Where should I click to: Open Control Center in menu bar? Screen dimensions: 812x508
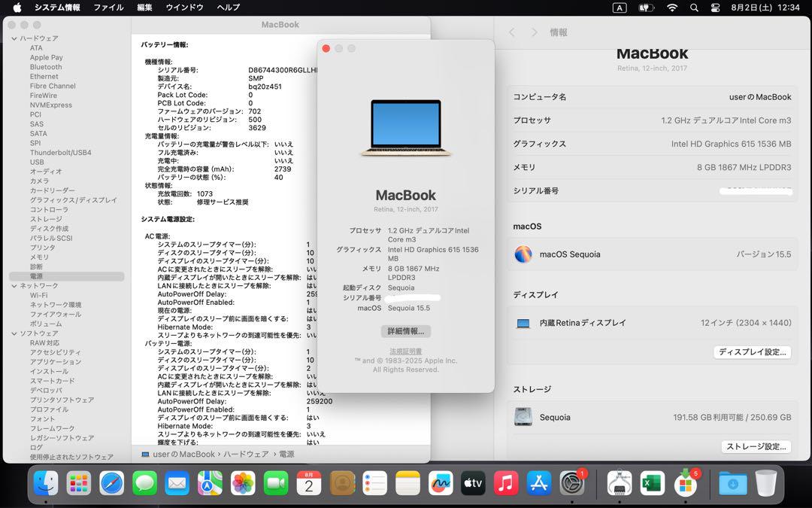click(x=715, y=8)
